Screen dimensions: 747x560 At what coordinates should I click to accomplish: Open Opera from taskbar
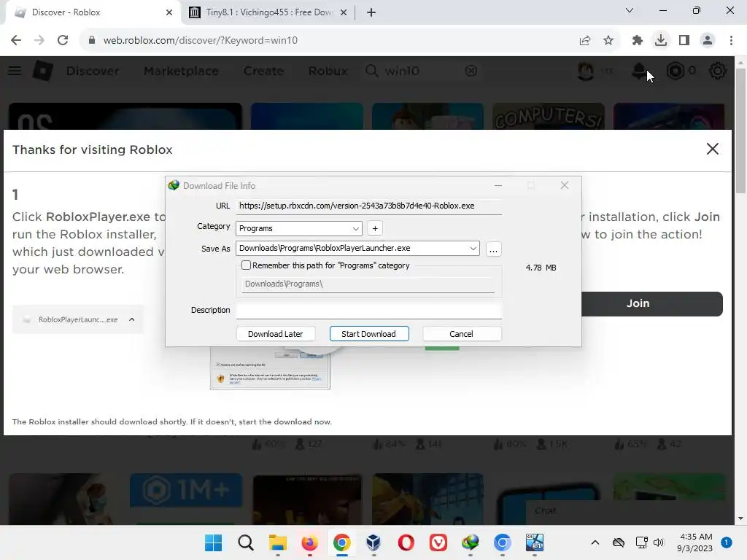pyautogui.click(x=406, y=542)
